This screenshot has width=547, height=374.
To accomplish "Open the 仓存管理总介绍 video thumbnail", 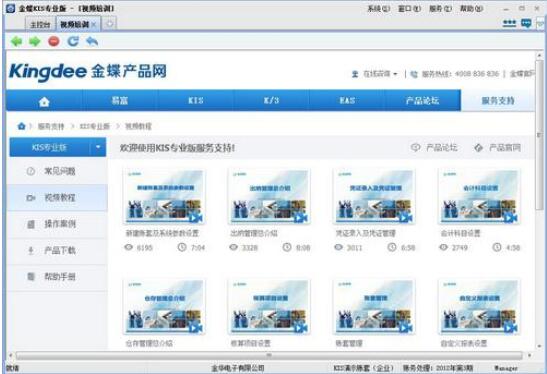I will 164,306.
